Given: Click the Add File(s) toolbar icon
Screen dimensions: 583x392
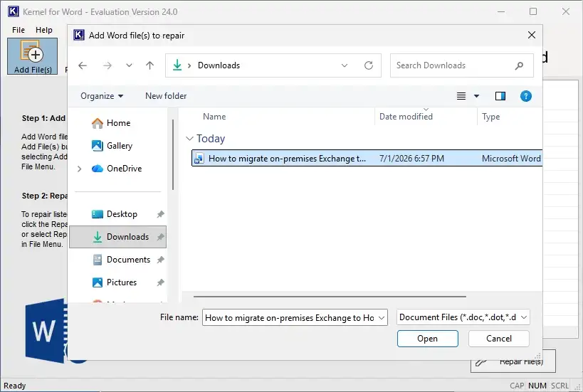Looking at the screenshot, I should click(32, 56).
